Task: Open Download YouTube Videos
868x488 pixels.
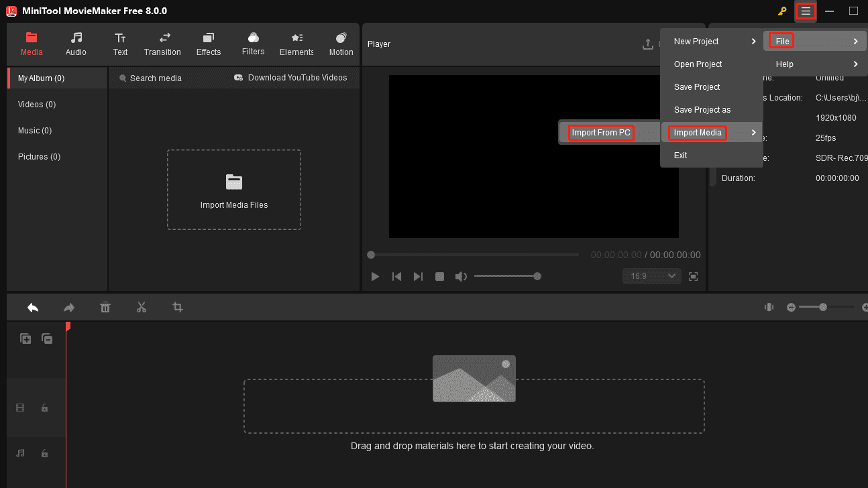Action: [x=290, y=77]
